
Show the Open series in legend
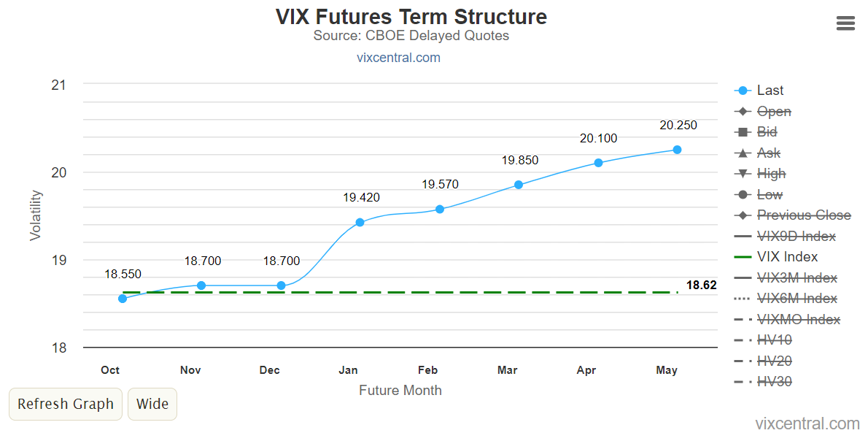[773, 112]
